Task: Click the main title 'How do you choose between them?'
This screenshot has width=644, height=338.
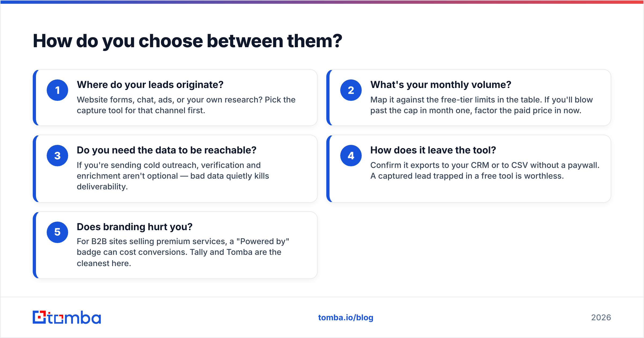Action: (x=188, y=41)
